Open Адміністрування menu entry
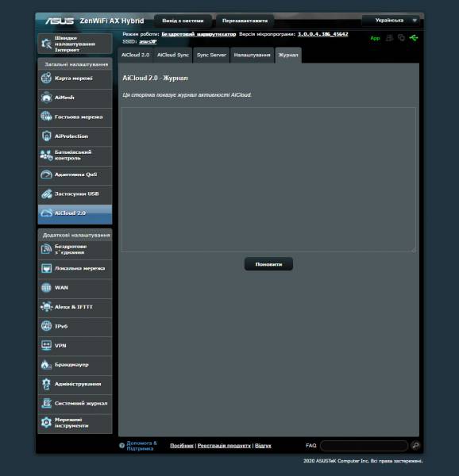Image resolution: width=459 pixels, height=476 pixels. (75, 384)
